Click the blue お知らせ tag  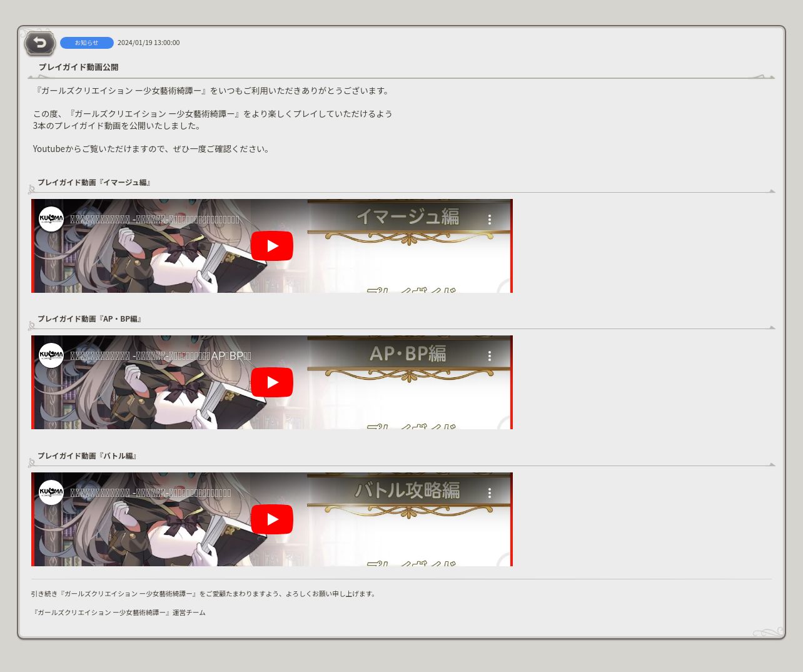coord(87,43)
